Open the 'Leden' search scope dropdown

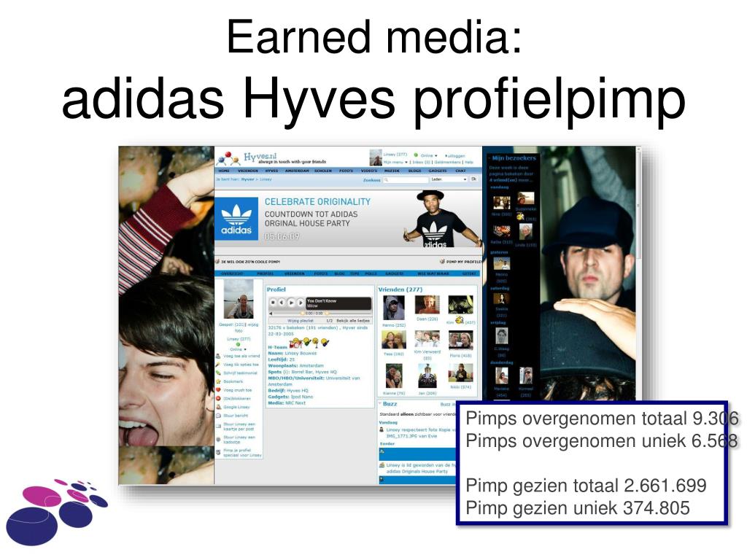(449, 179)
